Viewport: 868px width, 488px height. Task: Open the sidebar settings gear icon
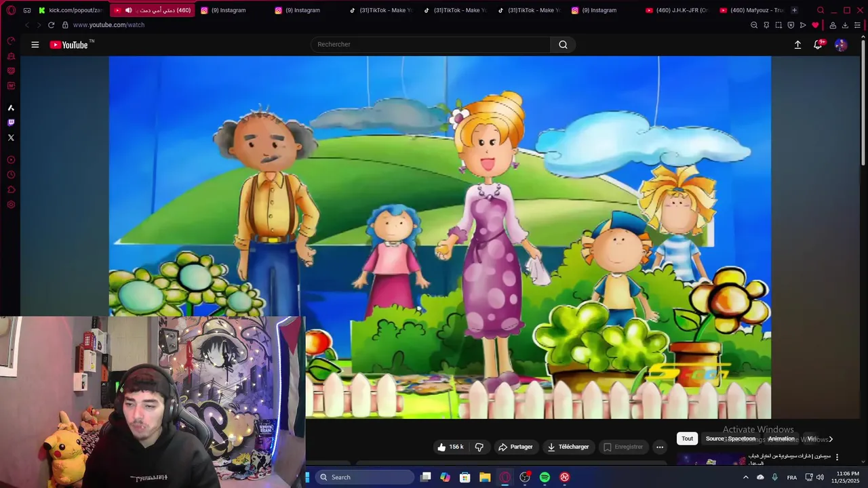tap(11, 205)
